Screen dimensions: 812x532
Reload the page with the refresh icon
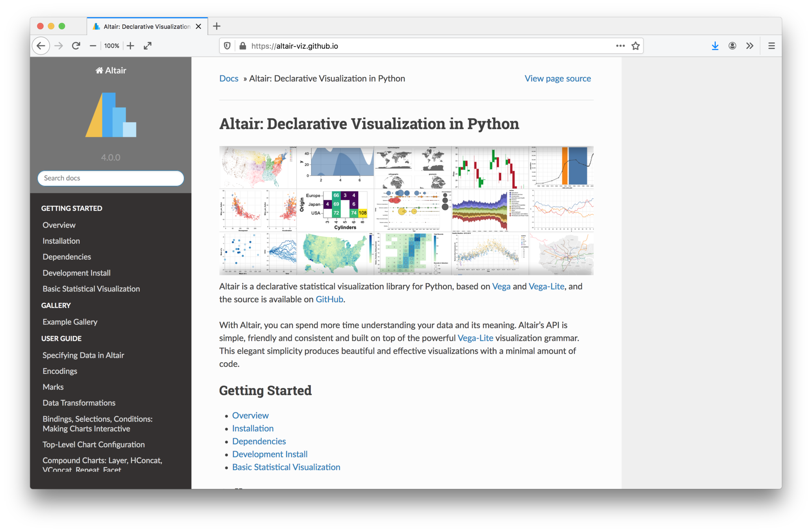pyautogui.click(x=76, y=46)
